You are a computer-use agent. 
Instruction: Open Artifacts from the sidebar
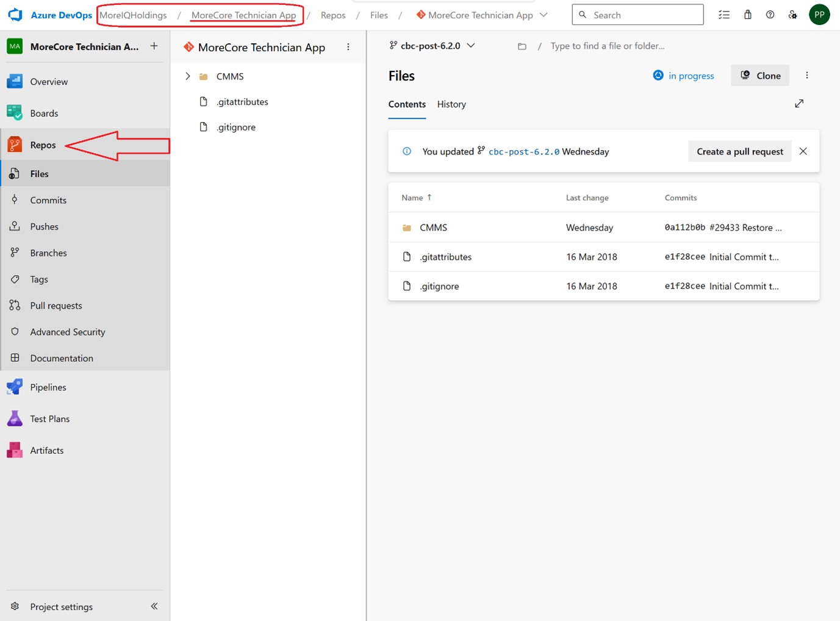click(46, 451)
